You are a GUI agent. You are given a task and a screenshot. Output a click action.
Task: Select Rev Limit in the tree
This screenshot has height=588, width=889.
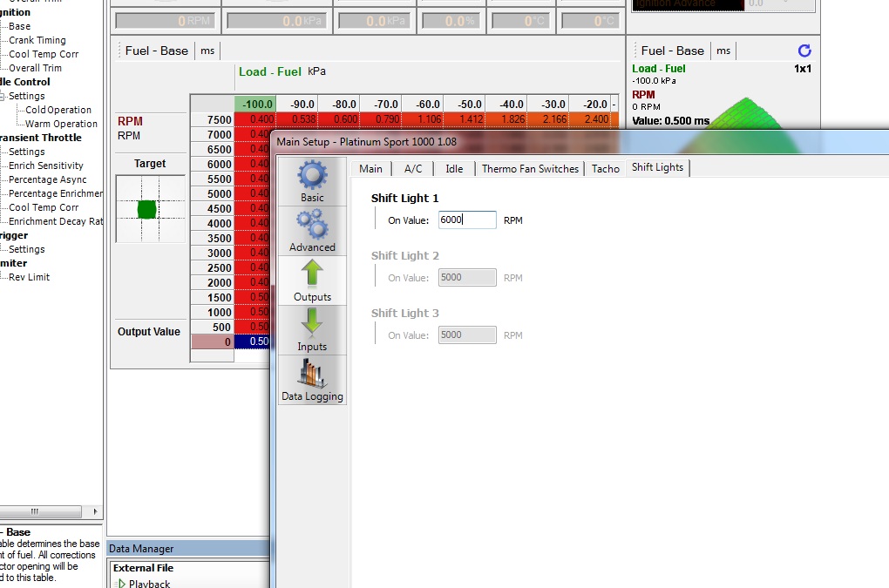coord(29,277)
